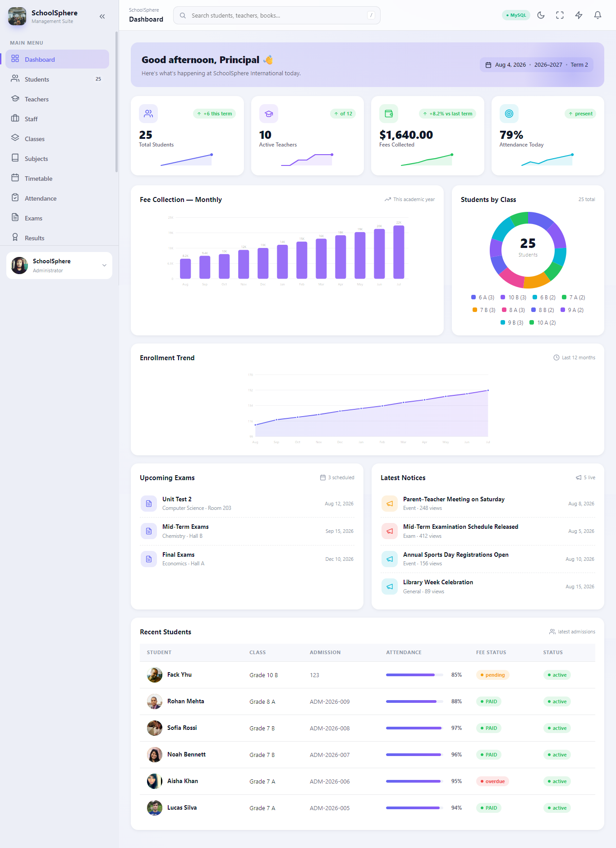Click the Classes layers icon in sidebar
This screenshot has height=848, width=616.
click(15, 138)
